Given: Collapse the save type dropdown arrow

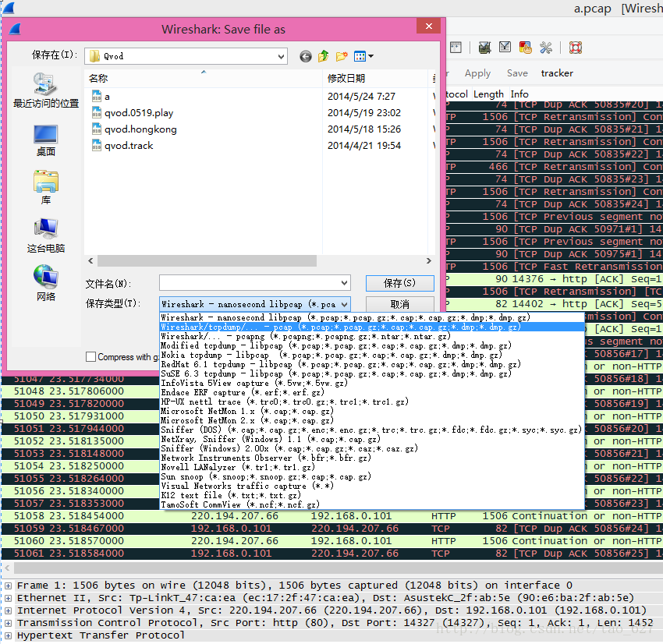Looking at the screenshot, I should click(344, 304).
